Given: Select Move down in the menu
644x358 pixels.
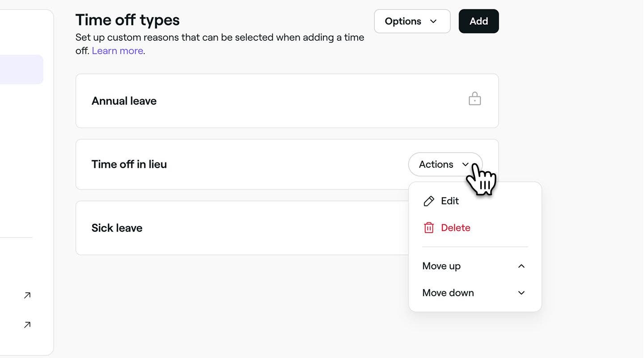Looking at the screenshot, I should (475, 293).
